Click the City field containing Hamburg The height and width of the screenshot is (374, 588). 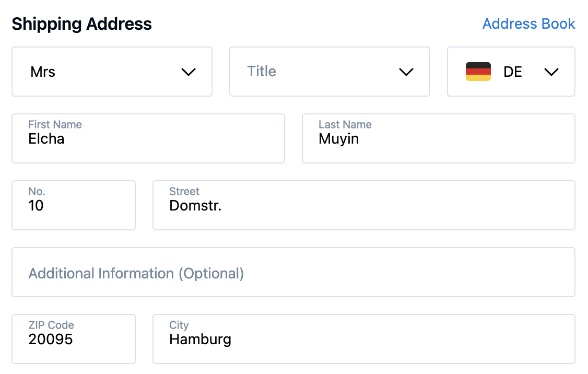pos(363,340)
